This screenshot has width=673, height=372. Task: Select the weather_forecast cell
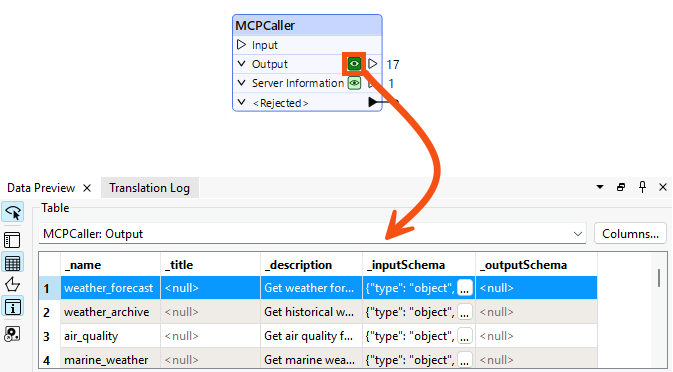[x=110, y=288]
